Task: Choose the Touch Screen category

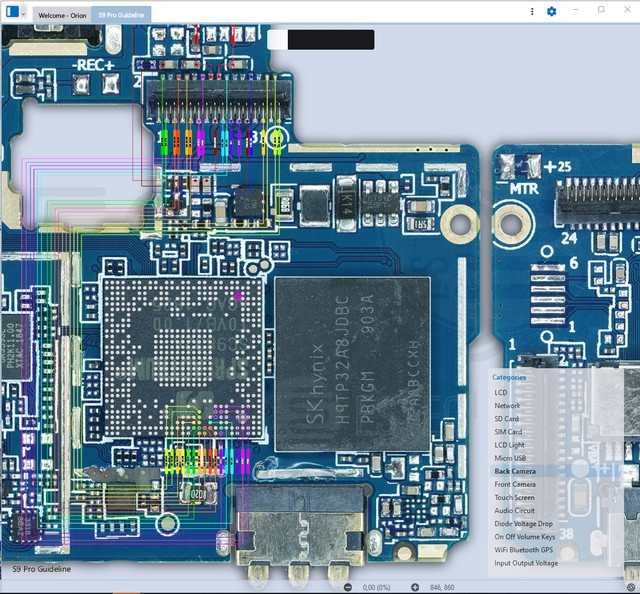Action: 514,497
